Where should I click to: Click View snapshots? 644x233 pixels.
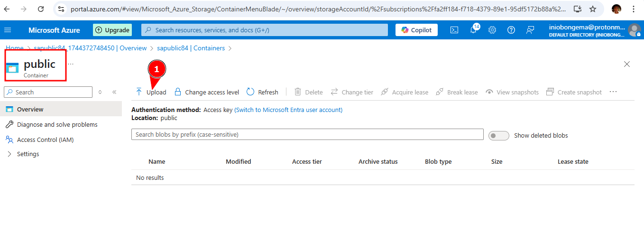coord(512,92)
